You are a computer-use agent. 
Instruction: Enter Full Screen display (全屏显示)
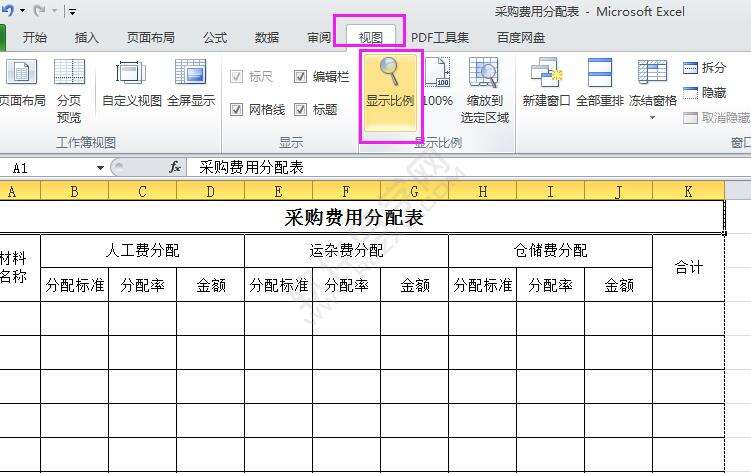point(191,83)
